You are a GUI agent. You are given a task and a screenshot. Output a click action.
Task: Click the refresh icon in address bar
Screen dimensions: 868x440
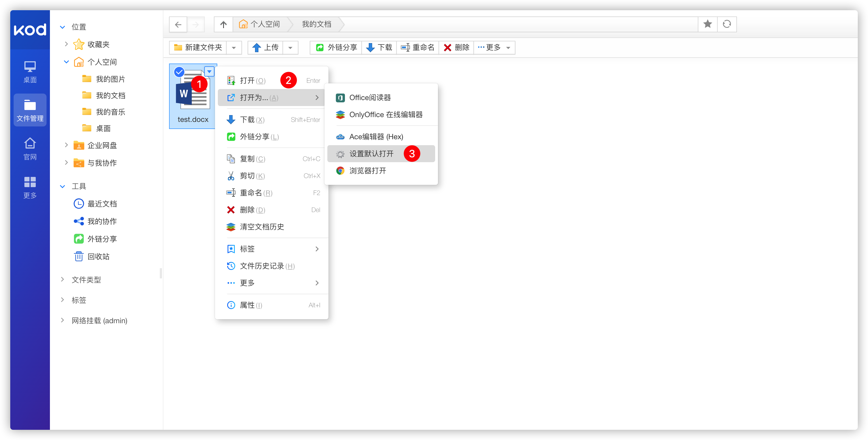tap(727, 24)
